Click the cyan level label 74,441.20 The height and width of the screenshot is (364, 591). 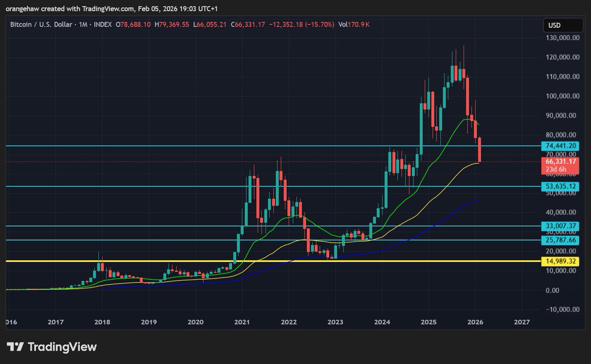point(560,146)
